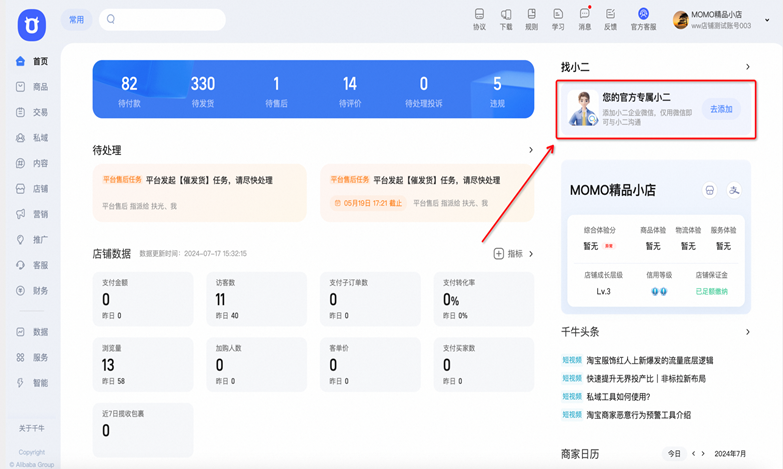Click the 已足额缴纳 deposit status
Image resolution: width=783 pixels, height=469 pixels.
tap(712, 291)
